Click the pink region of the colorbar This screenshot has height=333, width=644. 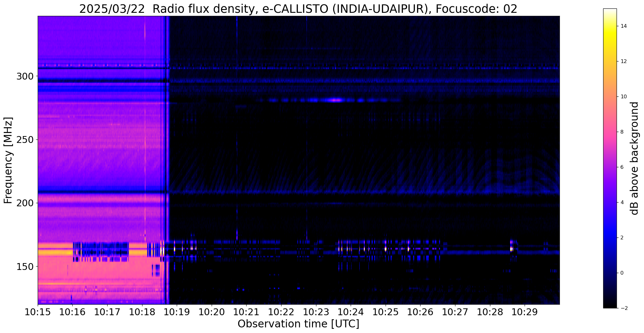coord(610,133)
